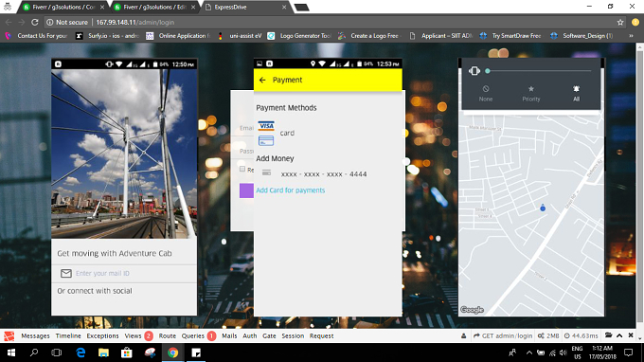This screenshot has height=362, width=644.
Task: Open the Request tab in debugbar
Action: 322,336
